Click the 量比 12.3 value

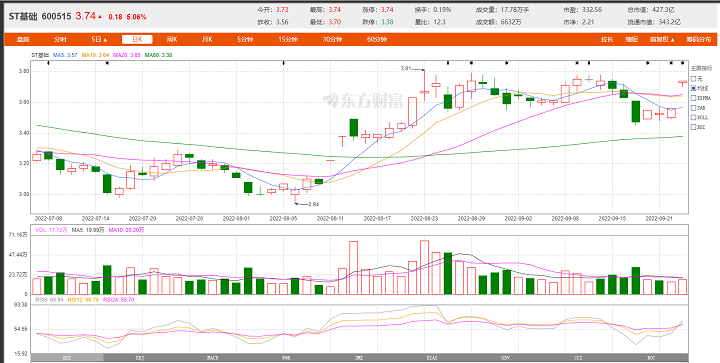(x=430, y=22)
